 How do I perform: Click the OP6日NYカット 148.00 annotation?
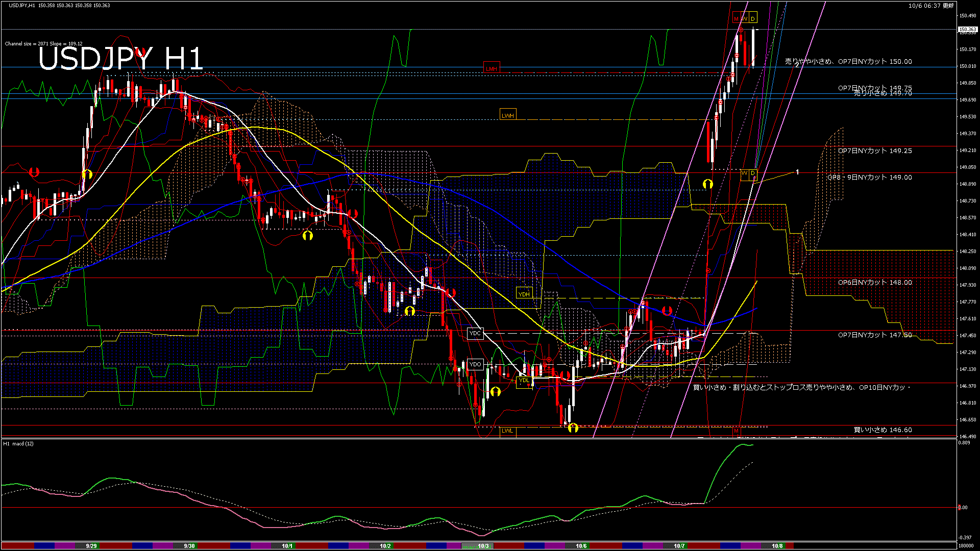[x=874, y=282]
